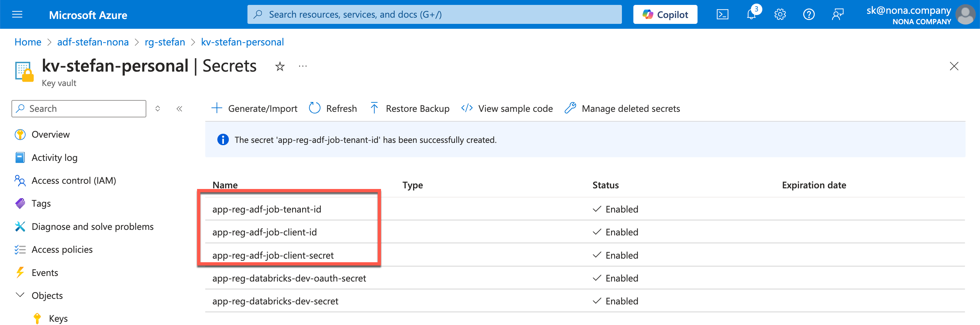
Task: Open portal settings gear
Action: tap(780, 14)
